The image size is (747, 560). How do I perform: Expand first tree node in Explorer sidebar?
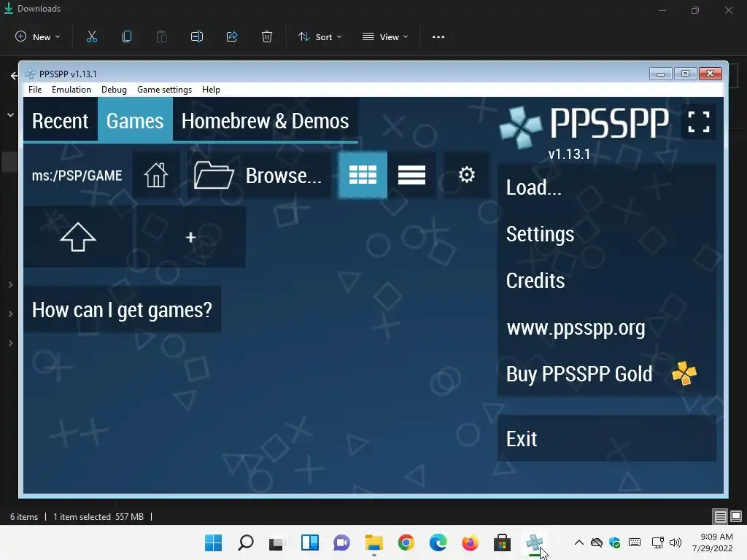click(10, 285)
